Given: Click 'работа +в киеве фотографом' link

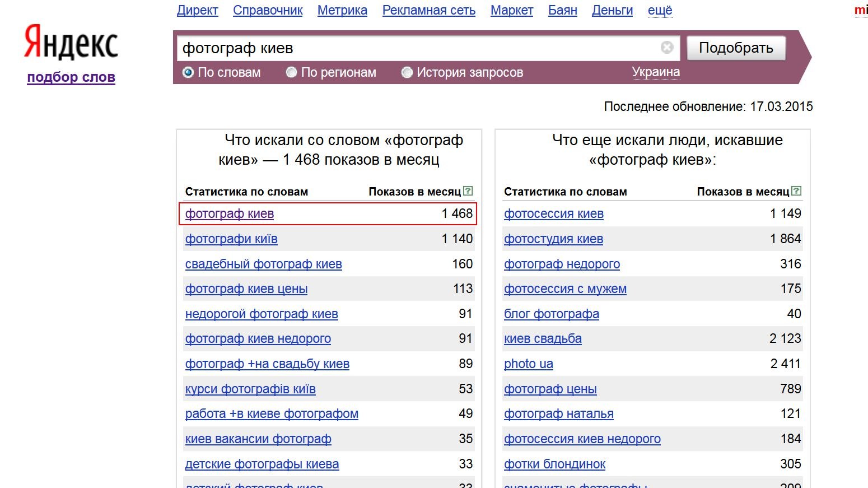Looking at the screenshot, I should point(272,414).
